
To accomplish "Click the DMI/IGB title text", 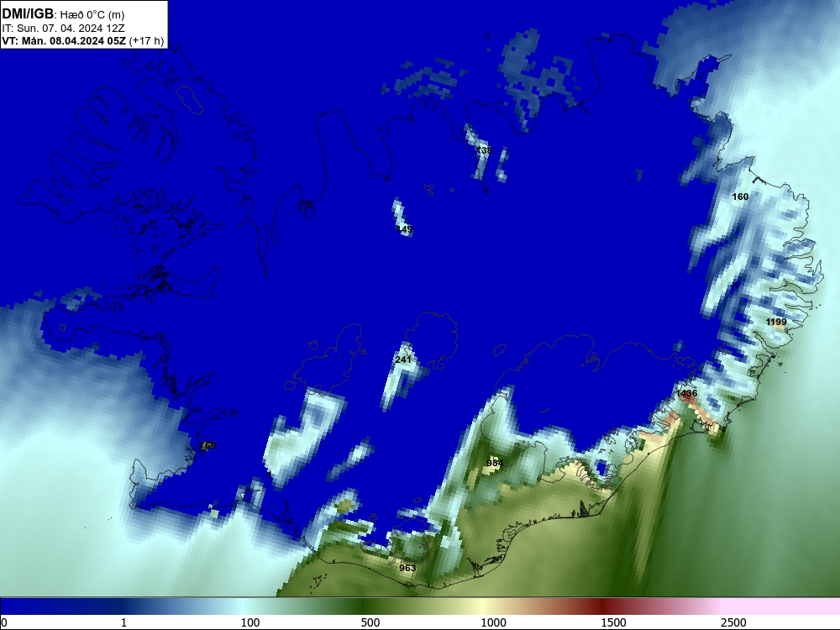I will coord(28,14).
